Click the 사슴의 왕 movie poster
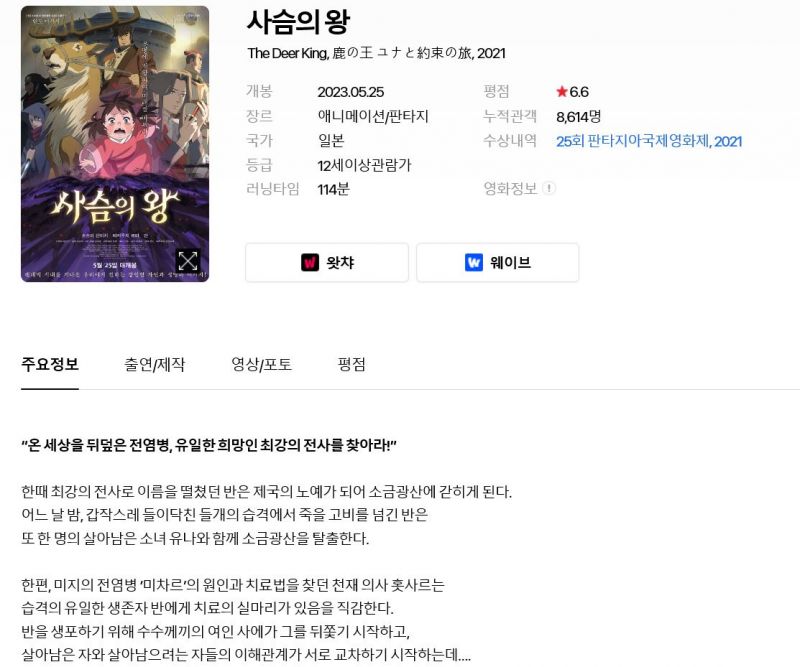This screenshot has height=667, width=800. pos(115,144)
